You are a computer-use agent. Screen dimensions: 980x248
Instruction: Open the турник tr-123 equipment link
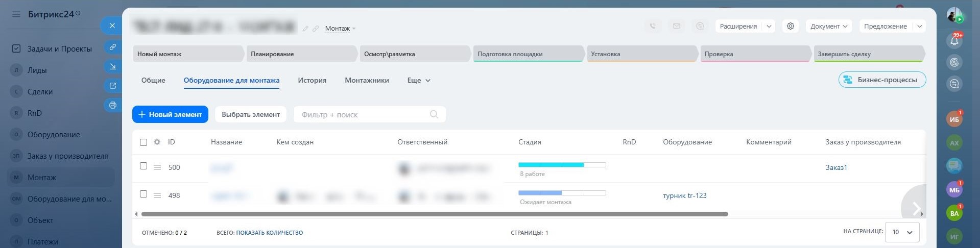point(684,195)
